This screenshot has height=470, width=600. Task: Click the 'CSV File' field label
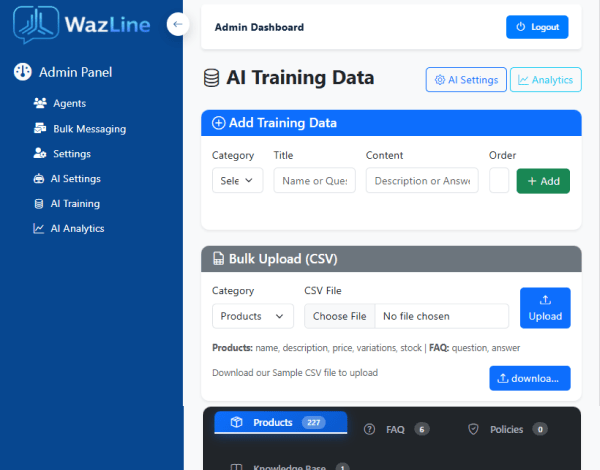323,291
